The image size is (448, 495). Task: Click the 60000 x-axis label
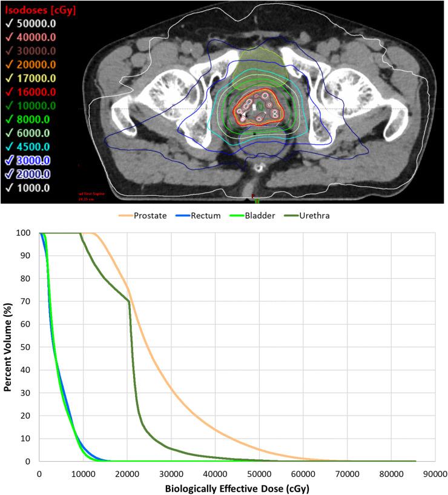tap(303, 474)
